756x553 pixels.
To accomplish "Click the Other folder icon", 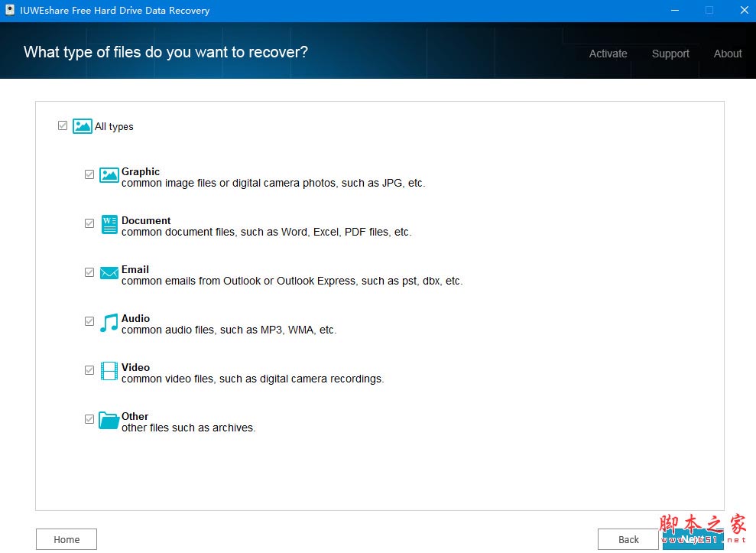I will click(109, 420).
